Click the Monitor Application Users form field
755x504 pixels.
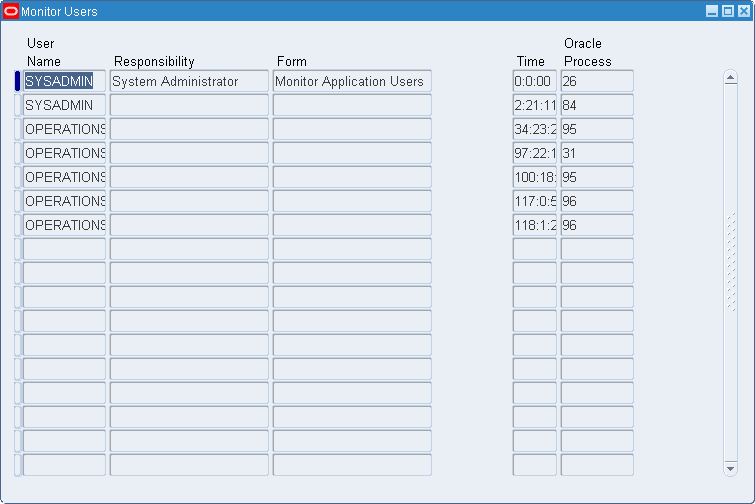[352, 81]
